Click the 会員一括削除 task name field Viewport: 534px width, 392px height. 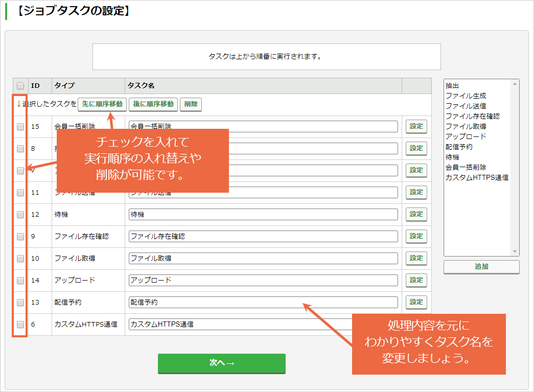point(263,127)
